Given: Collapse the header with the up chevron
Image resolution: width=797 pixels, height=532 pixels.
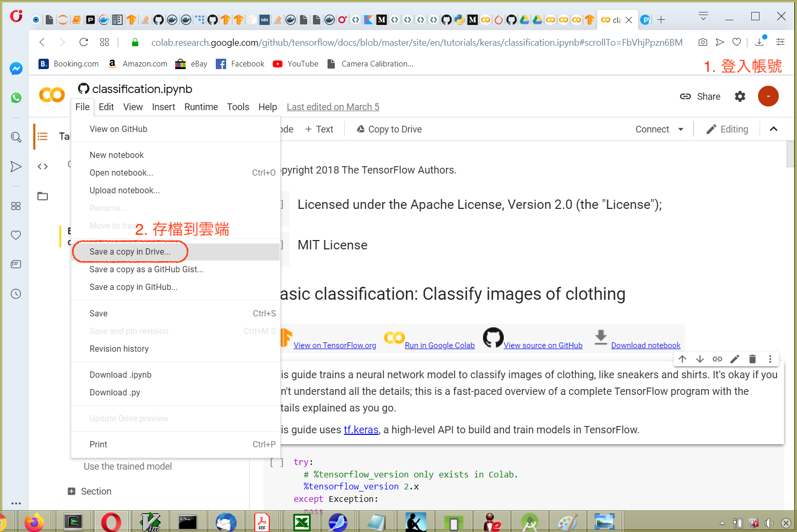Looking at the screenshot, I should click(x=774, y=129).
